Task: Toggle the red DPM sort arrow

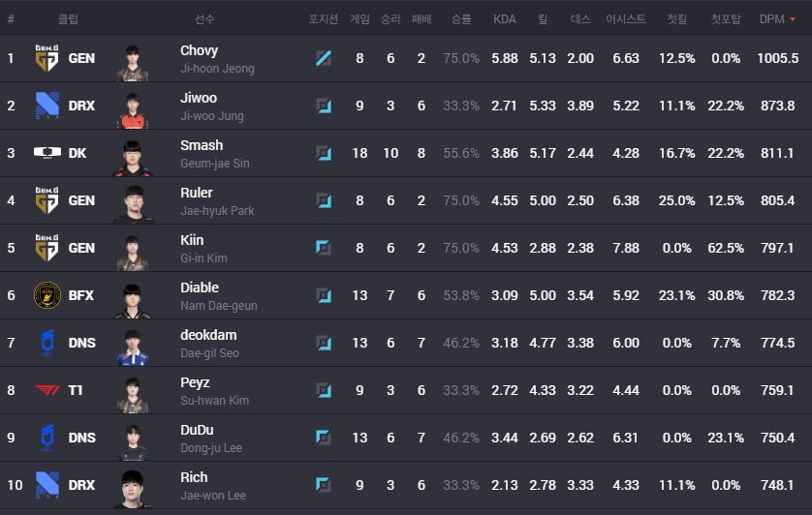Action: pos(794,18)
